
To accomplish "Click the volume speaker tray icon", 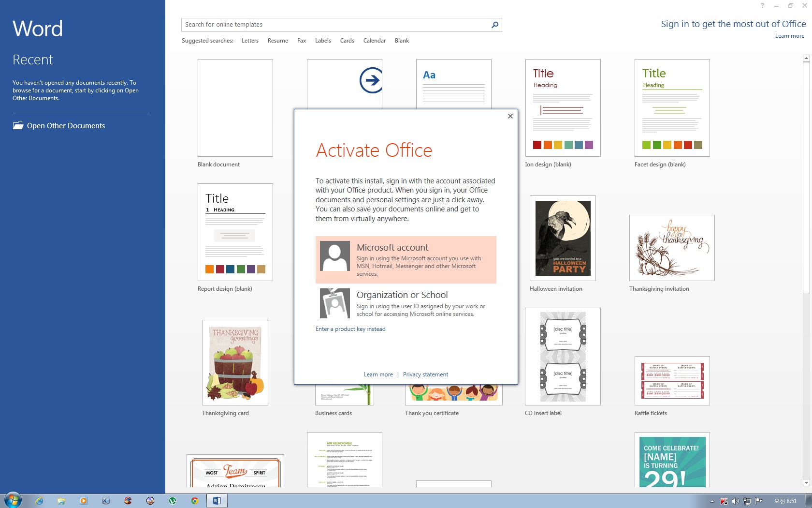I will pyautogui.click(x=735, y=501).
